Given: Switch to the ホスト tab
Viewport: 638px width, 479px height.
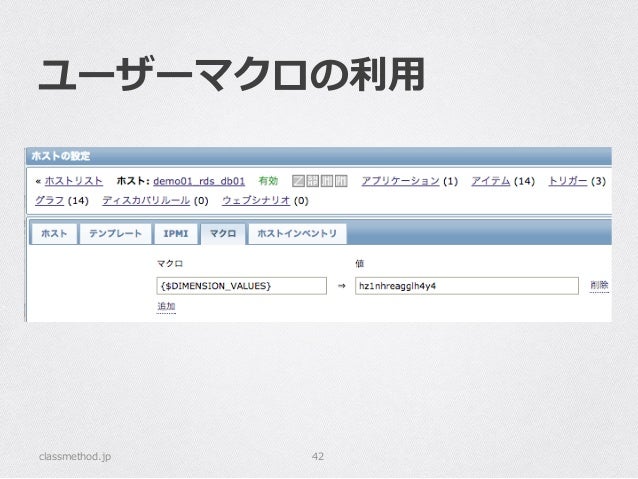Looking at the screenshot, I should (x=54, y=234).
